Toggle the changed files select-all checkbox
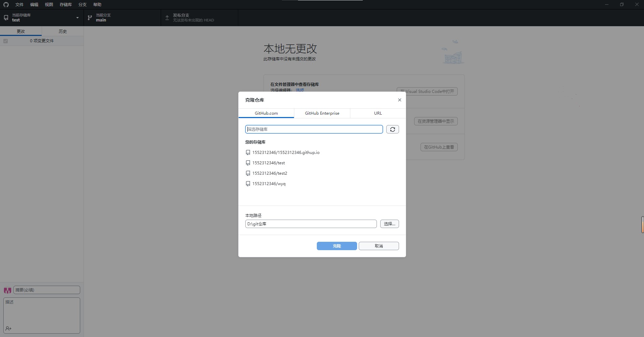The image size is (644, 337). pyautogui.click(x=6, y=41)
